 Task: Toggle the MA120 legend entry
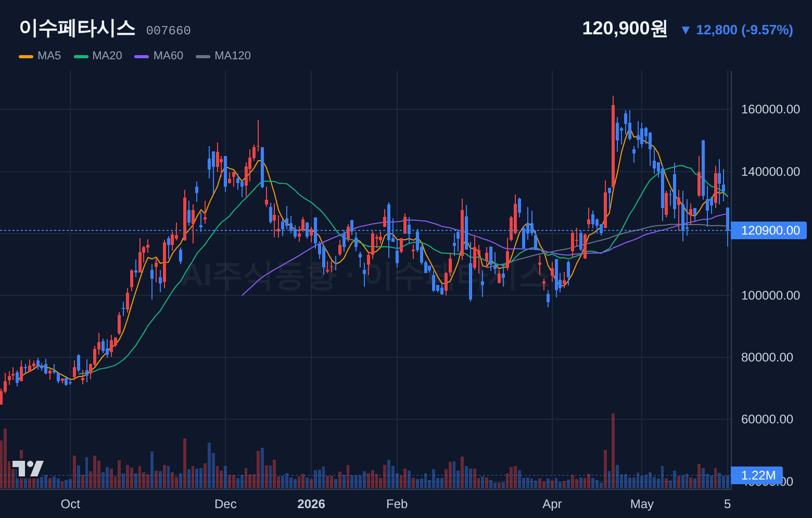(x=233, y=56)
